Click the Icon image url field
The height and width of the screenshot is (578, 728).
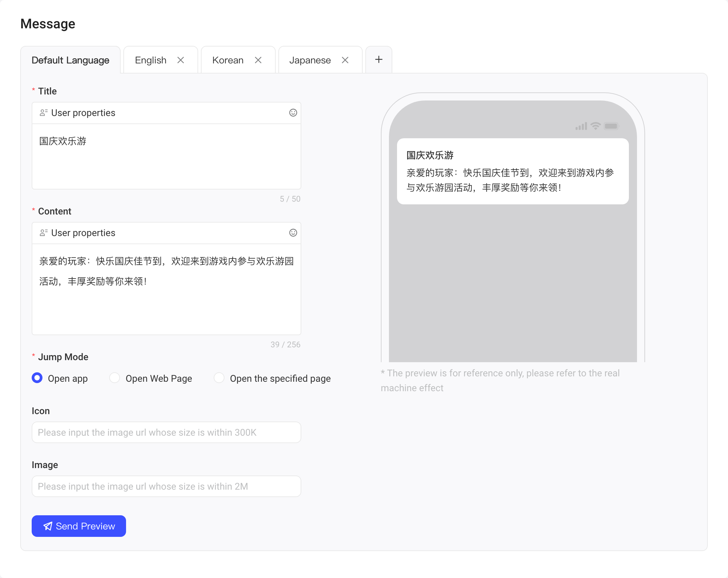click(166, 432)
